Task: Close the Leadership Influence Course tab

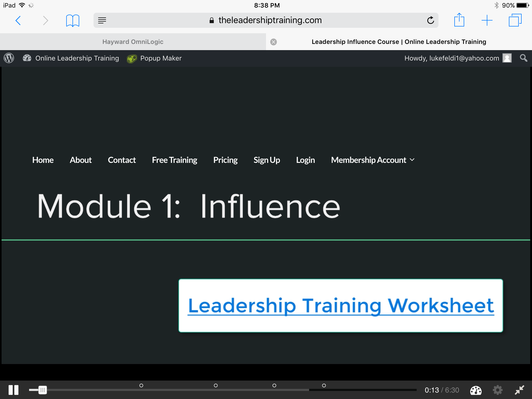Action: pyautogui.click(x=274, y=42)
